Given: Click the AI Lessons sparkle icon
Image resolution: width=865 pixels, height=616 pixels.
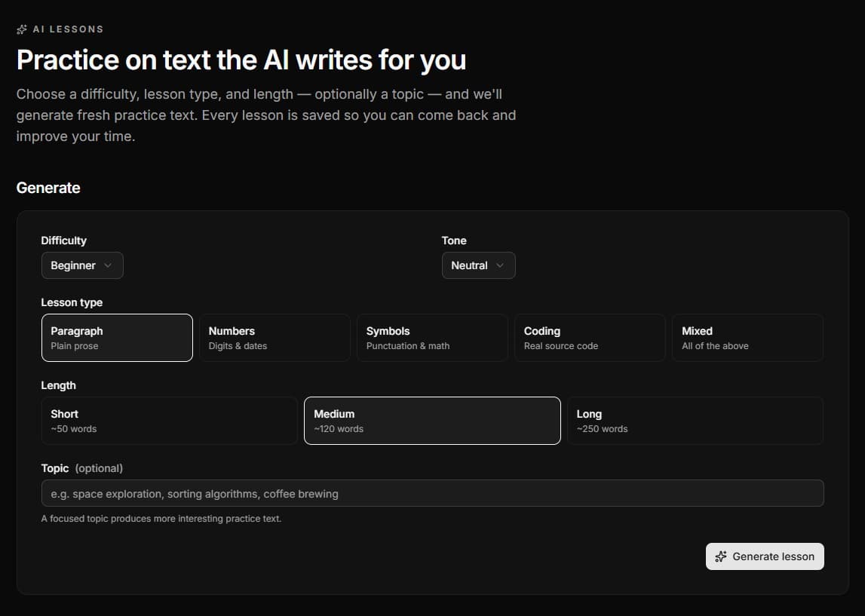Looking at the screenshot, I should click(22, 29).
